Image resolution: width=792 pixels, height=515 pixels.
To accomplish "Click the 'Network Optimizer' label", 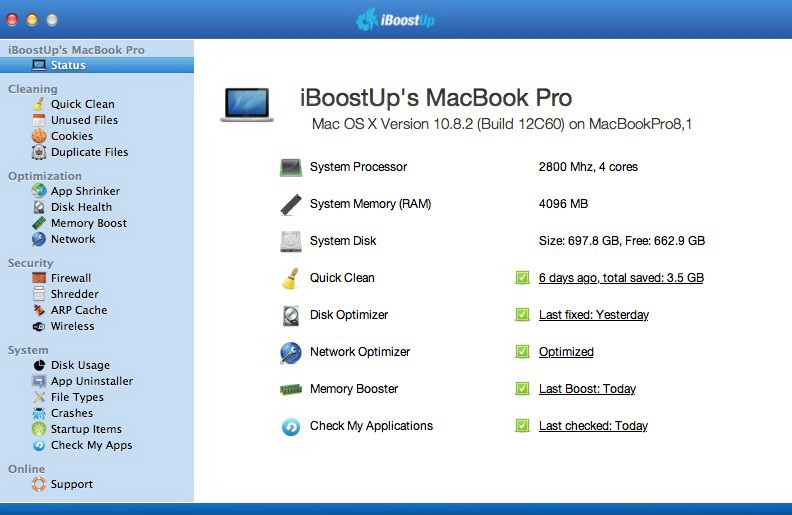I will [360, 352].
